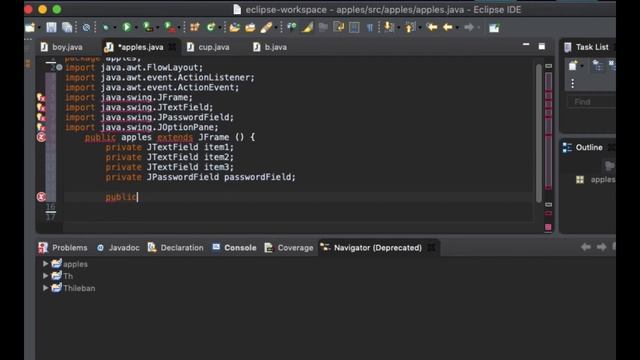Click the Last Edit Location arrow icon
This screenshot has width=640, height=360.
431,27
